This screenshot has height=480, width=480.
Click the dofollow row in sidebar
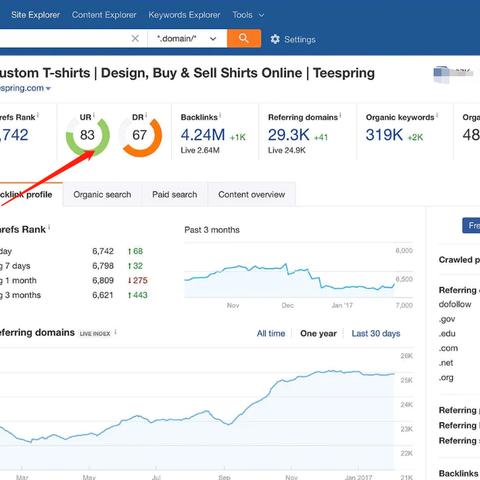pyautogui.click(x=455, y=304)
